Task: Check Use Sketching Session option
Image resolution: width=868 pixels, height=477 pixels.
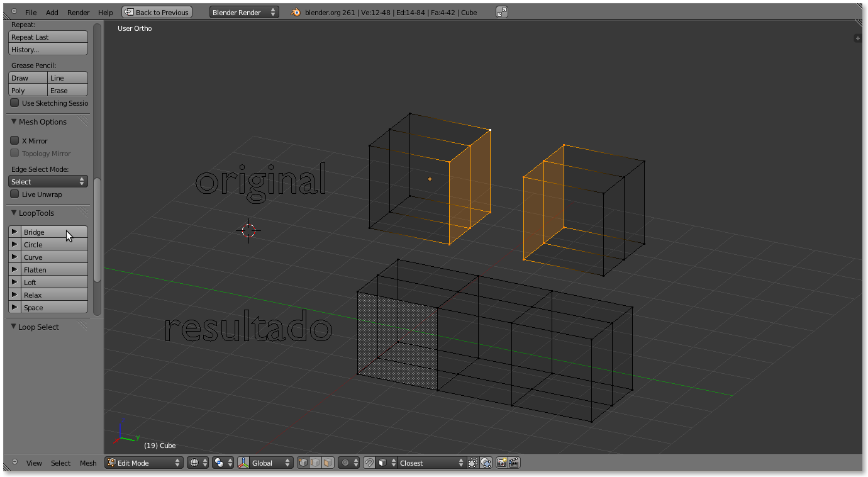Action: 15,103
